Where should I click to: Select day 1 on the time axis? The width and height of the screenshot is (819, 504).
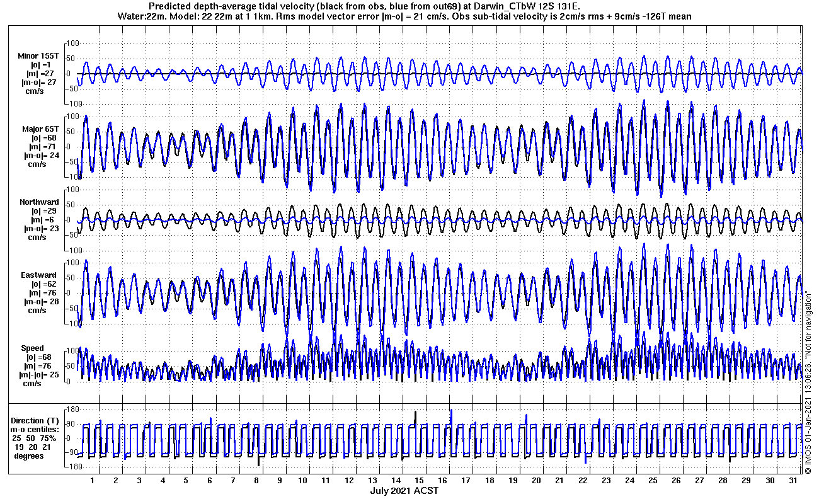point(93,481)
